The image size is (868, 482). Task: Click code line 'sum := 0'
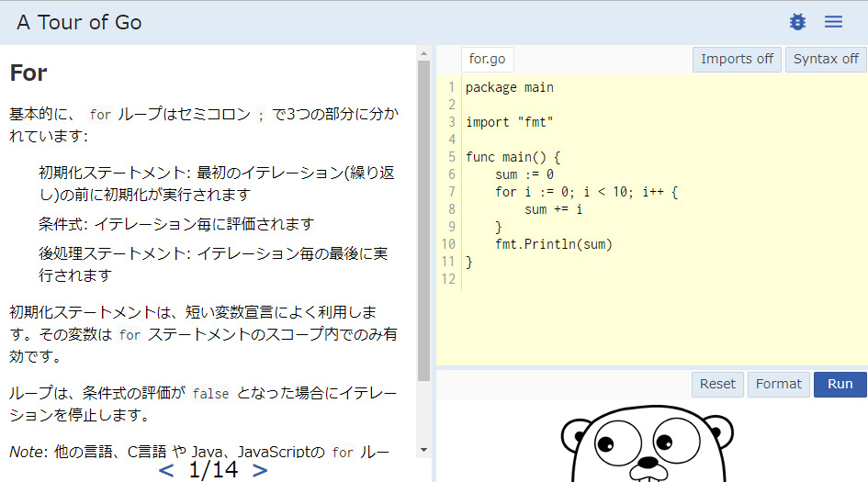524,174
